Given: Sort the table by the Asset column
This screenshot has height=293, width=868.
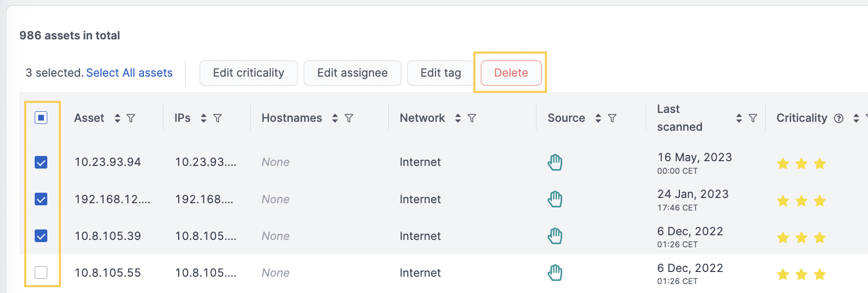Looking at the screenshot, I should 118,118.
